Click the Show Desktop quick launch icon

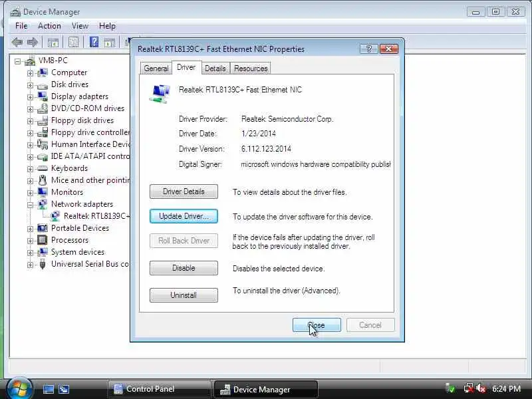click(x=48, y=389)
